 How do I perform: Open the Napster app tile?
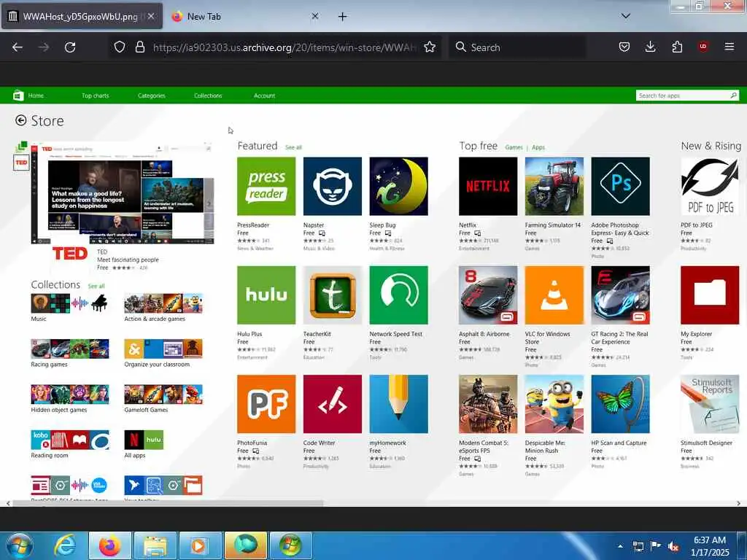[x=332, y=186]
